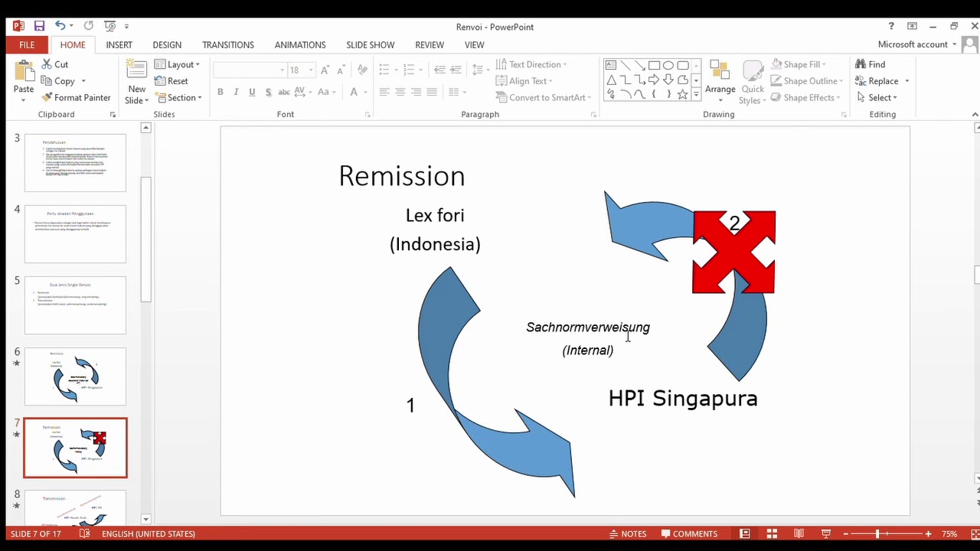Open the Section dropdown
This screenshot has width=980, height=551.
pos(178,97)
